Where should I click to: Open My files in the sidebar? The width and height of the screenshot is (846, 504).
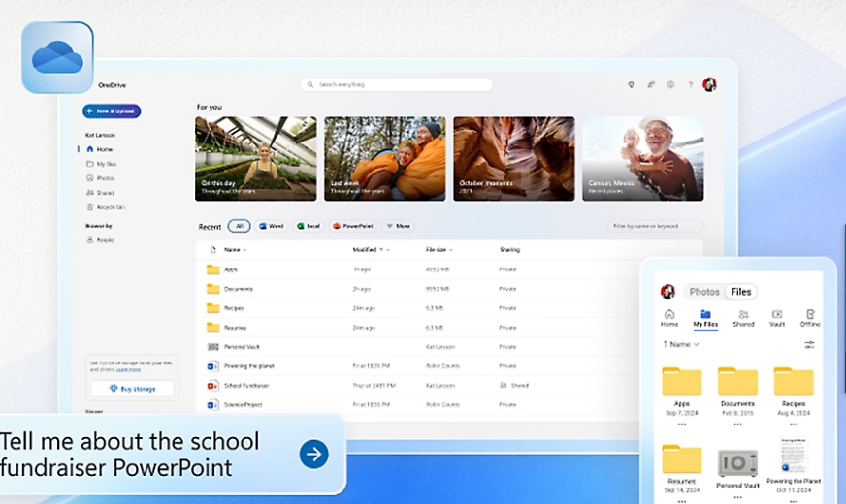click(x=102, y=164)
